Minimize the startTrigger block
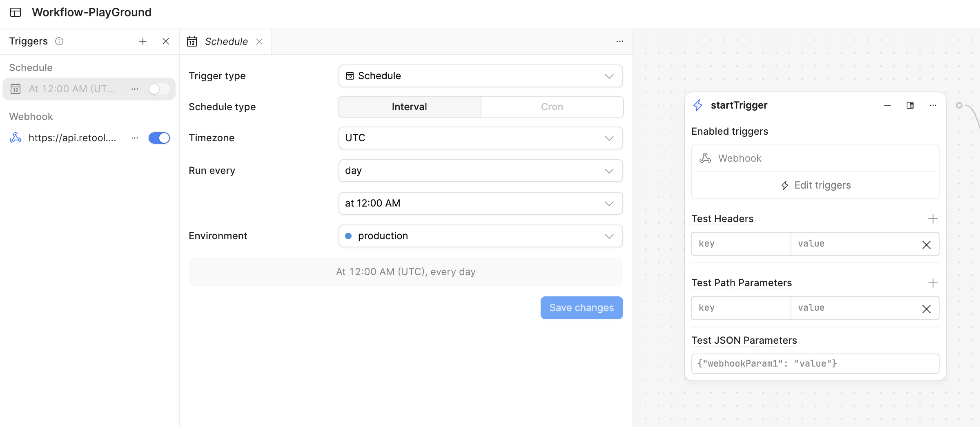 click(887, 105)
